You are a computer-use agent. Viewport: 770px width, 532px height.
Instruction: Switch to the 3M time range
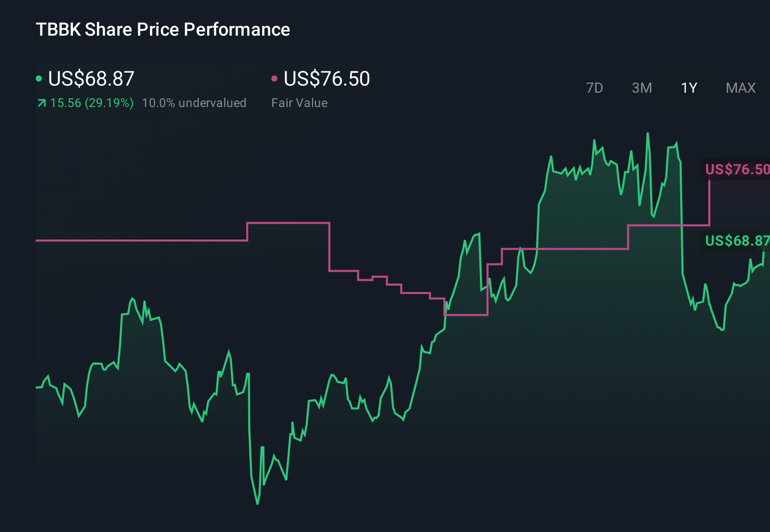[641, 88]
